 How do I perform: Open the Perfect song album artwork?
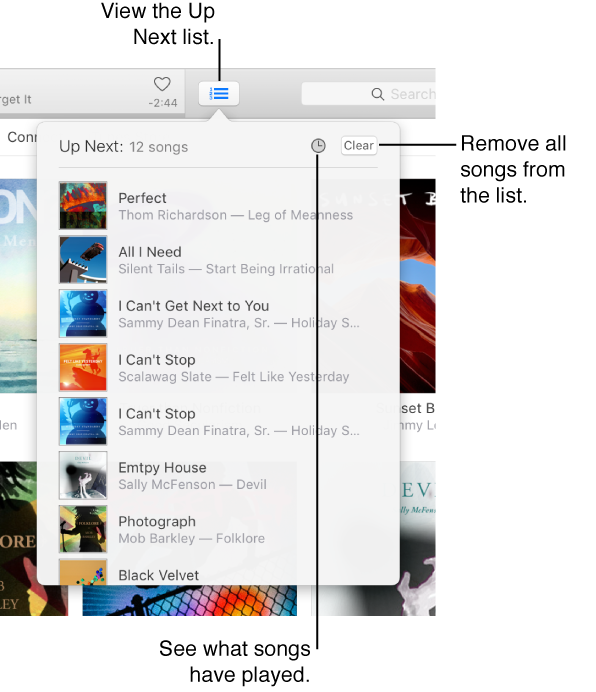(83, 205)
